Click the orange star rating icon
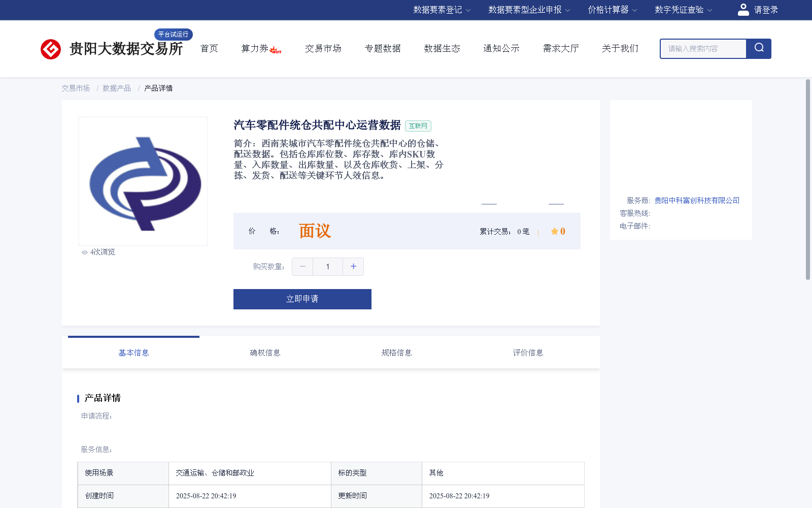The image size is (812, 508). [555, 231]
